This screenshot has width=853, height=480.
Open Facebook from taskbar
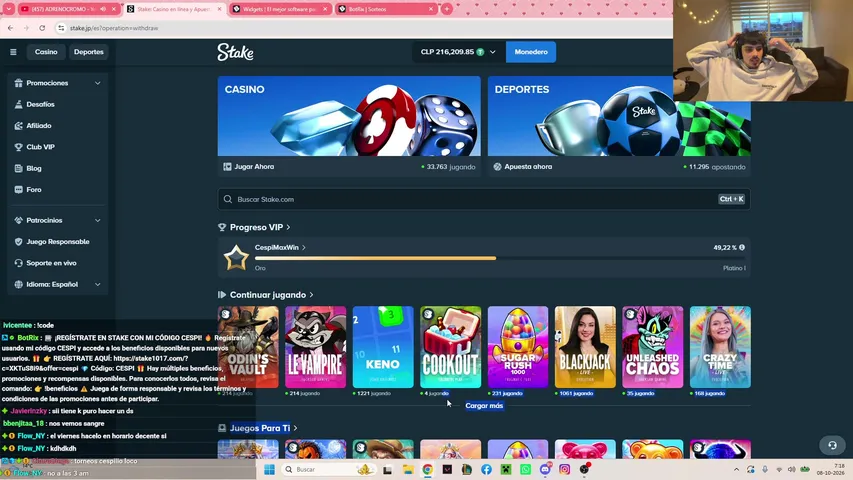(x=486, y=469)
